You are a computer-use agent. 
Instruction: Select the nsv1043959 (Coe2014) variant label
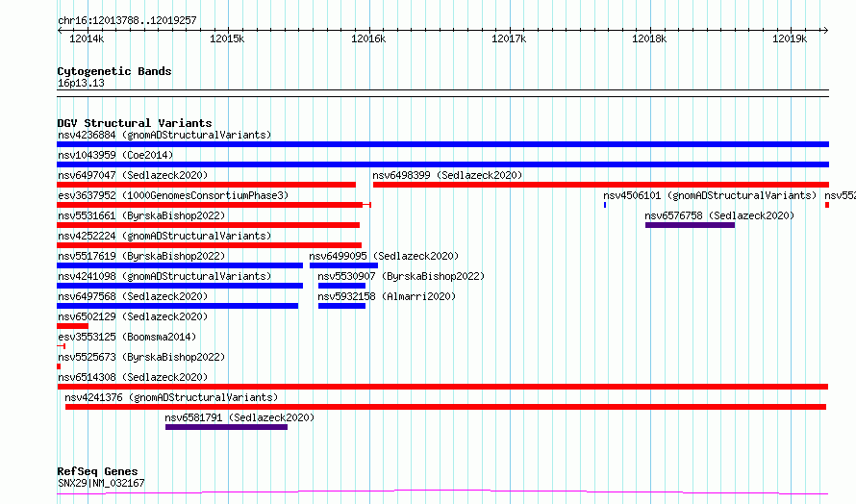coord(115,155)
